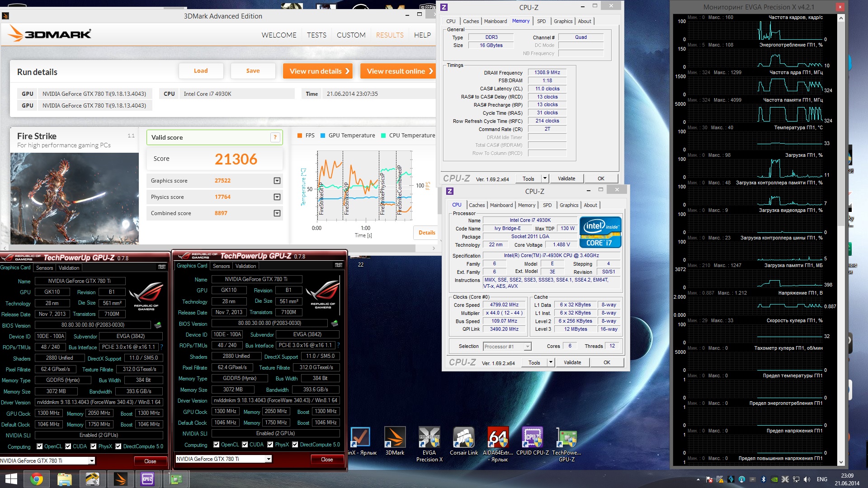Viewport: 868px width, 488px height.
Task: Open CPUID CPU-Z desktop shortcut
Action: (532, 442)
